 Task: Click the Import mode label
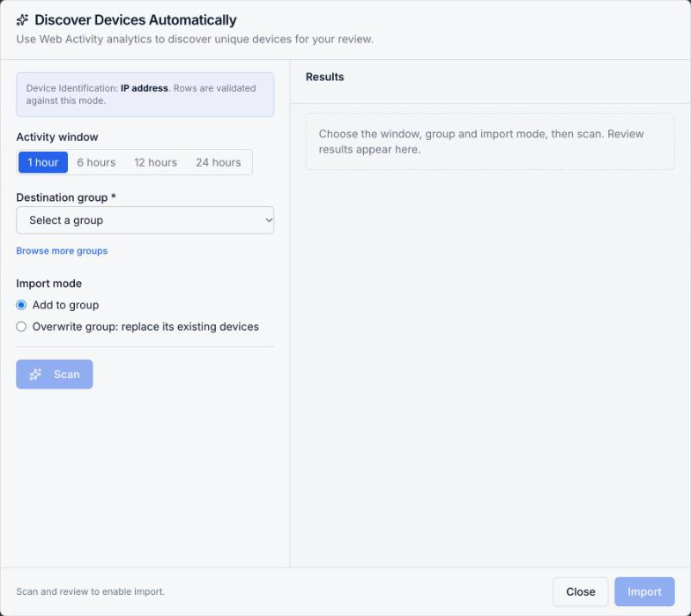click(49, 284)
